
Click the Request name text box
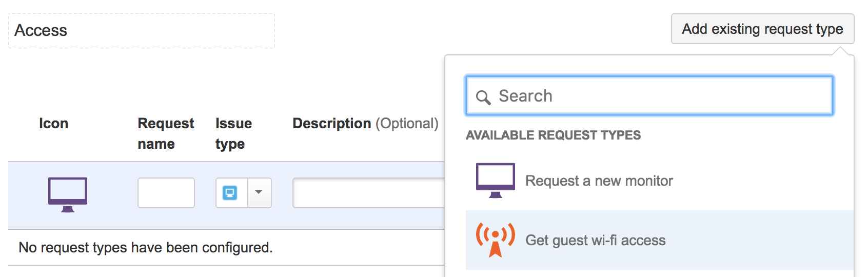[x=166, y=193]
